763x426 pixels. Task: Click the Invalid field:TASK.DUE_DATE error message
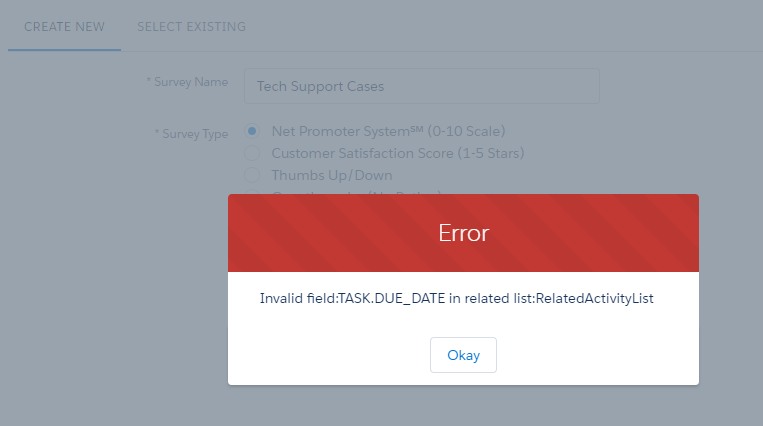click(456, 298)
